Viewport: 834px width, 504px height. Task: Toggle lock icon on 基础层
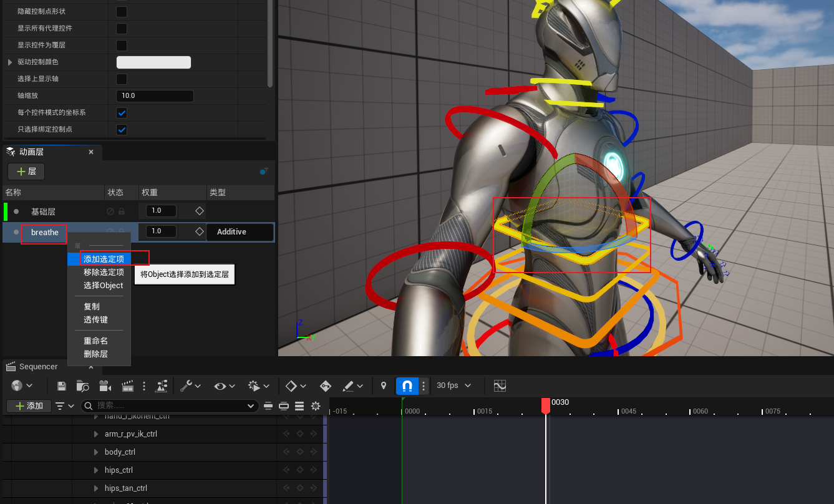[121, 211]
